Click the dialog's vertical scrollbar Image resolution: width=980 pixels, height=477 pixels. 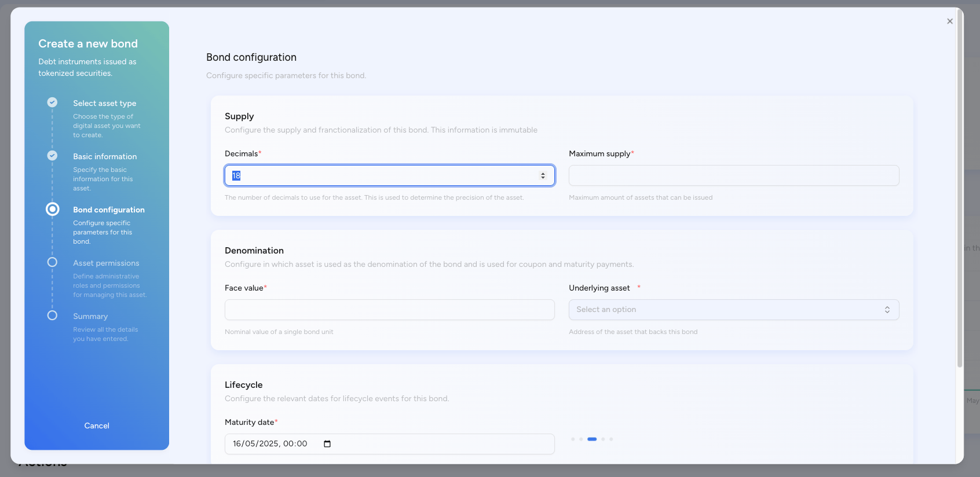960,191
